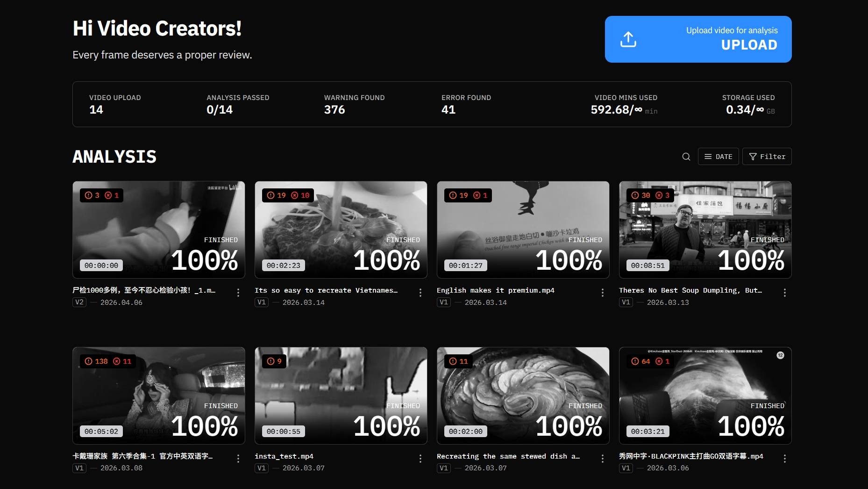Image resolution: width=868 pixels, height=489 pixels.
Task: Click the error badge showing 10 errors
Action: click(300, 195)
